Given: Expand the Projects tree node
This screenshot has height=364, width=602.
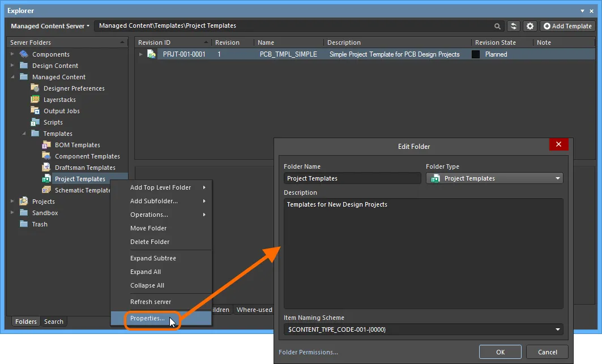Looking at the screenshot, I should (12, 201).
